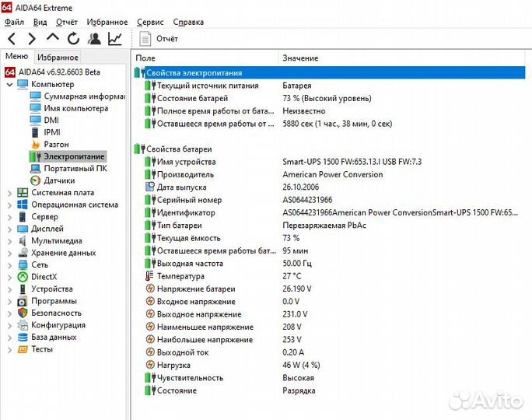This screenshot has width=532, height=420.
Task: Open the Сервис menu
Action: coord(150,22)
